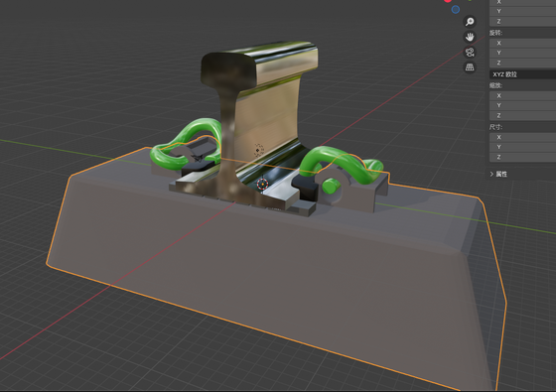Click the 尺寸 label text
556x392 pixels.
click(495, 127)
